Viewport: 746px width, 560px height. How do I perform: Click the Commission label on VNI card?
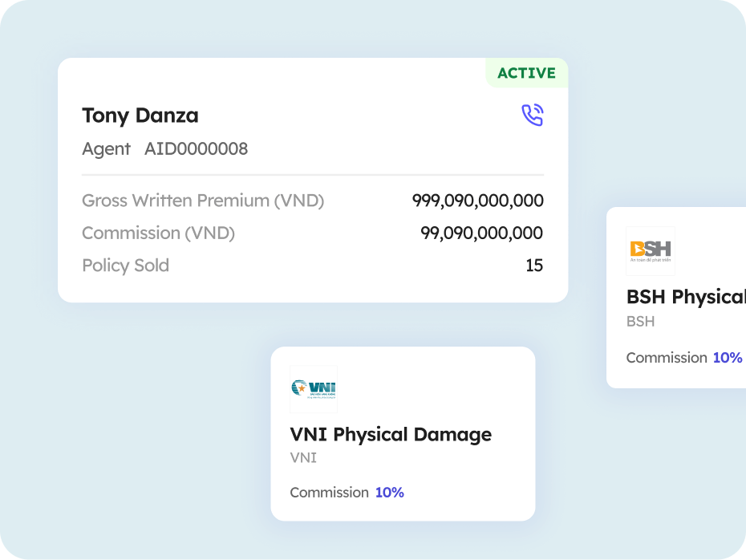[x=329, y=493]
